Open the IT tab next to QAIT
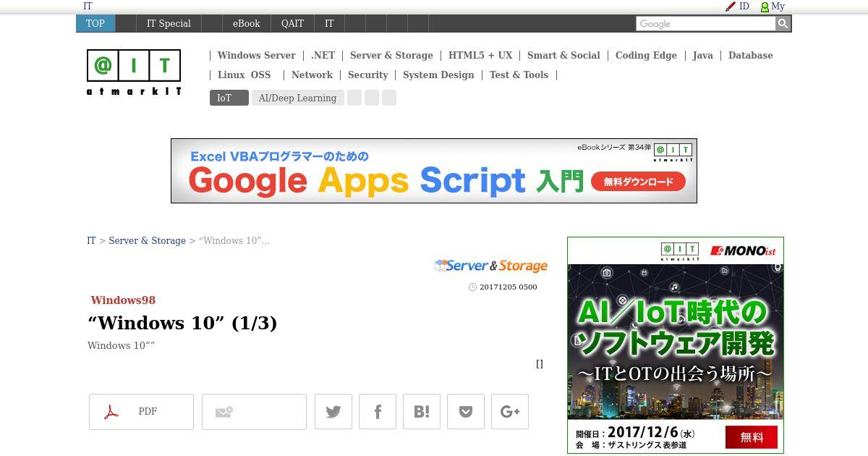This screenshot has width=868, height=456. tap(329, 23)
